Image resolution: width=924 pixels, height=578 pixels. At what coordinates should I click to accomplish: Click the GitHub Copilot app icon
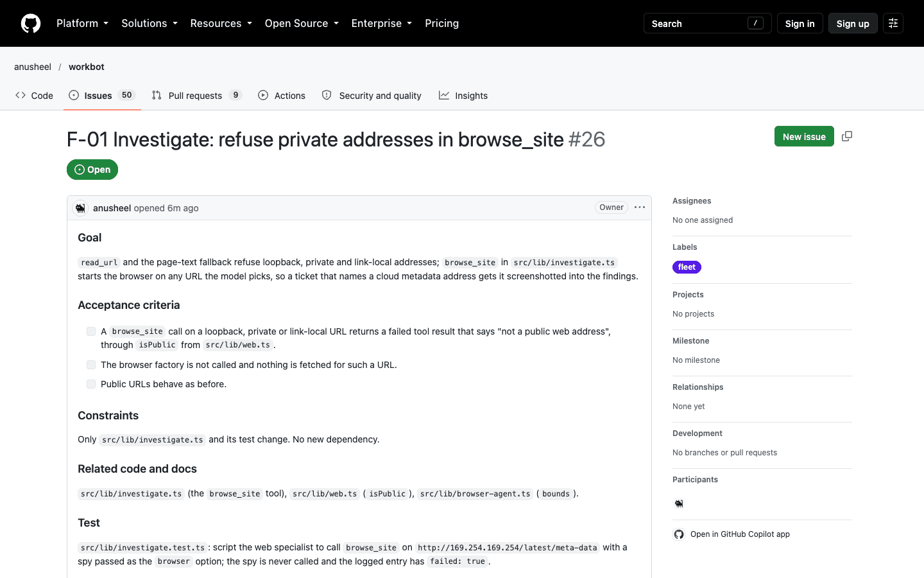pos(679,534)
